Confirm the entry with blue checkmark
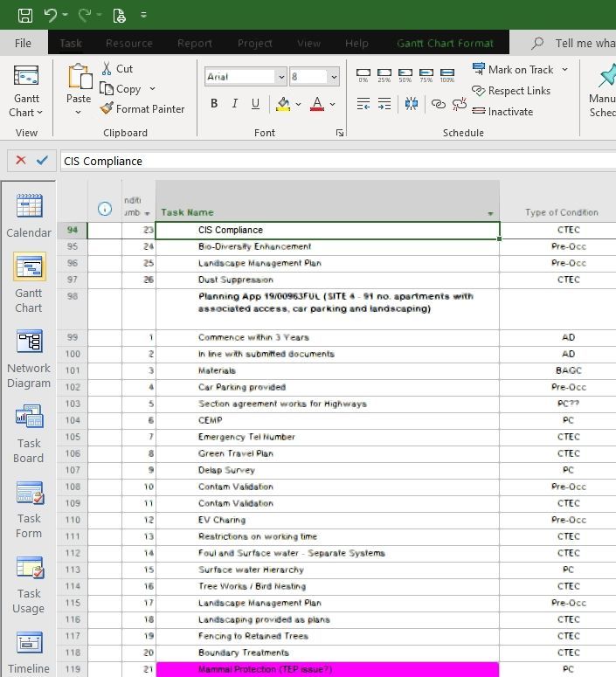This screenshot has width=616, height=677. 42,160
